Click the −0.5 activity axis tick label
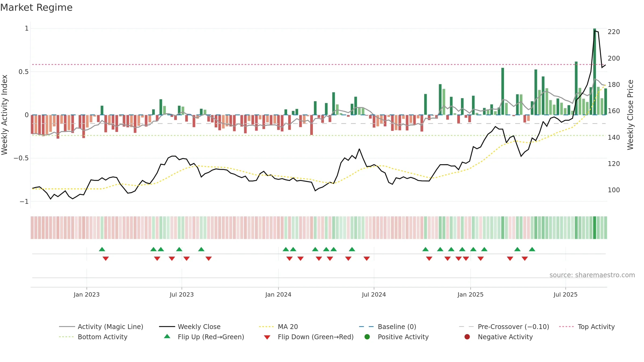The height and width of the screenshot is (362, 644). (x=21, y=158)
